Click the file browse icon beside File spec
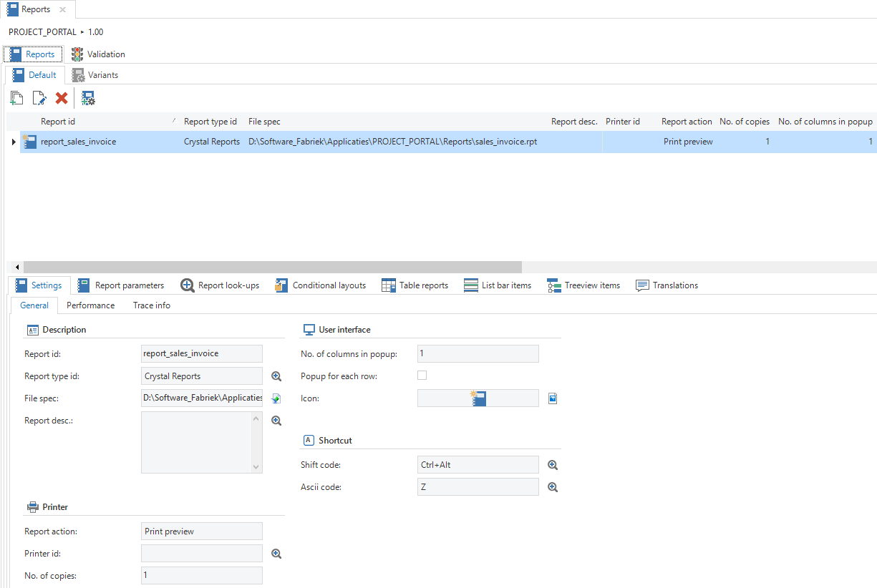Screen dimensions: 877x588 tap(276, 398)
